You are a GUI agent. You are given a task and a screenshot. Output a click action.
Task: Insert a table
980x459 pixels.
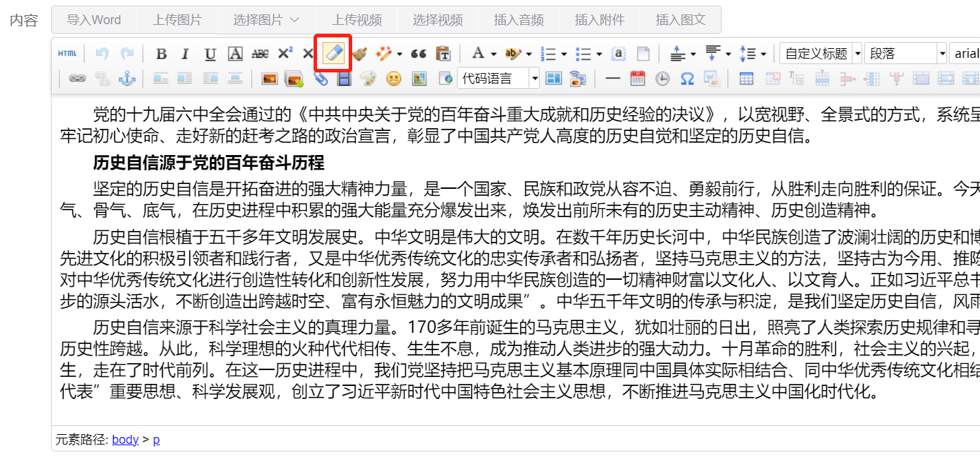[x=746, y=78]
